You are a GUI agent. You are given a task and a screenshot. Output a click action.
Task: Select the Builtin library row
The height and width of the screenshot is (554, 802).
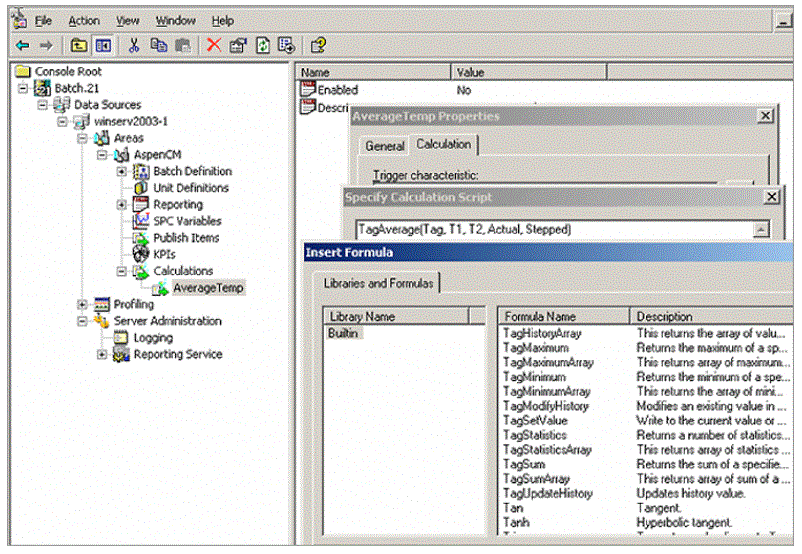[x=343, y=333]
